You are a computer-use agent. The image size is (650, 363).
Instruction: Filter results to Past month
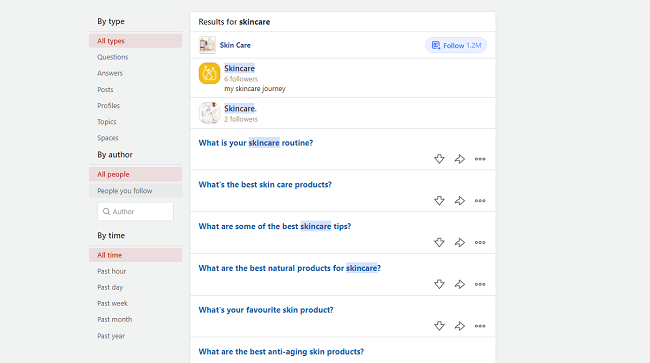tap(114, 320)
